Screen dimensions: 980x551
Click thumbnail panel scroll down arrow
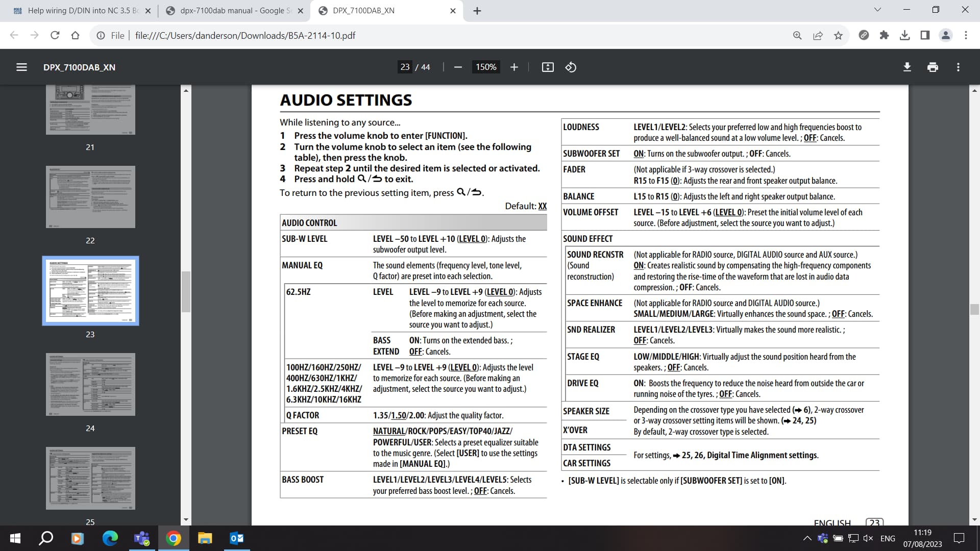pyautogui.click(x=186, y=520)
